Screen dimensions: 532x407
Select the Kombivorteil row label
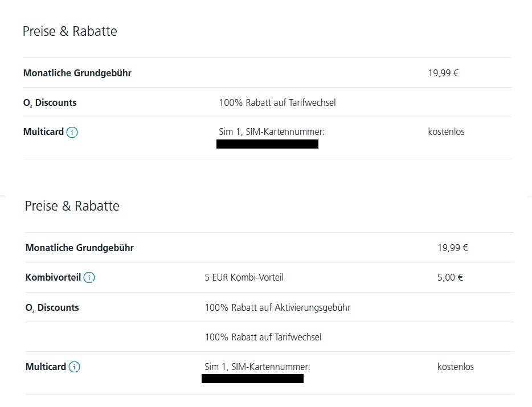[54, 277]
